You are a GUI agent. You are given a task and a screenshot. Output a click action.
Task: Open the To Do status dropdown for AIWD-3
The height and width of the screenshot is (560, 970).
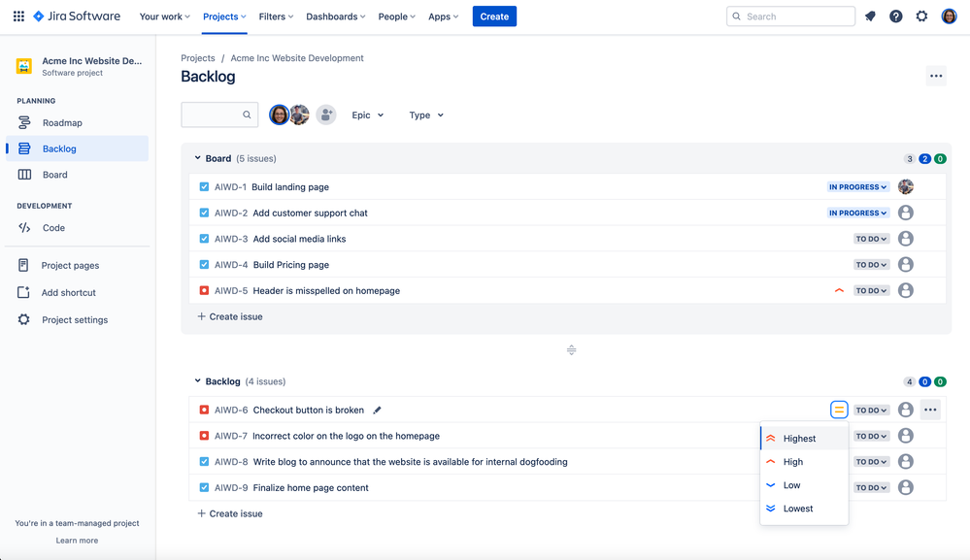[872, 239]
